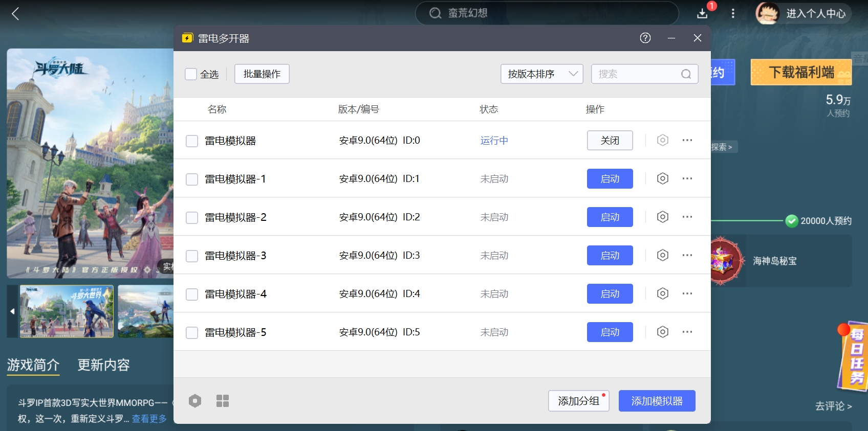868x431 pixels.
Task: Switch to the 更新内容 tab
Action: click(x=103, y=365)
